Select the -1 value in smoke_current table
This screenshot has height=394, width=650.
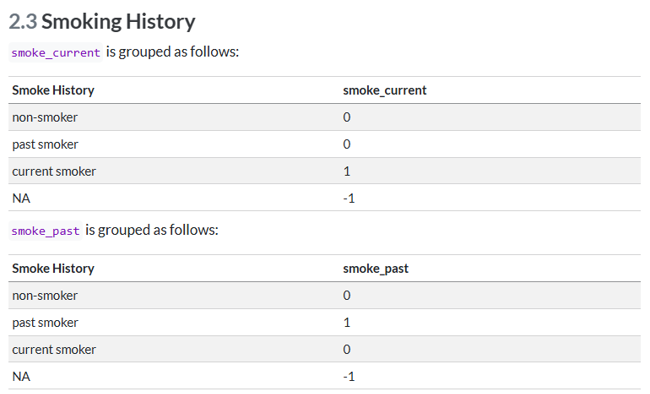[349, 199]
